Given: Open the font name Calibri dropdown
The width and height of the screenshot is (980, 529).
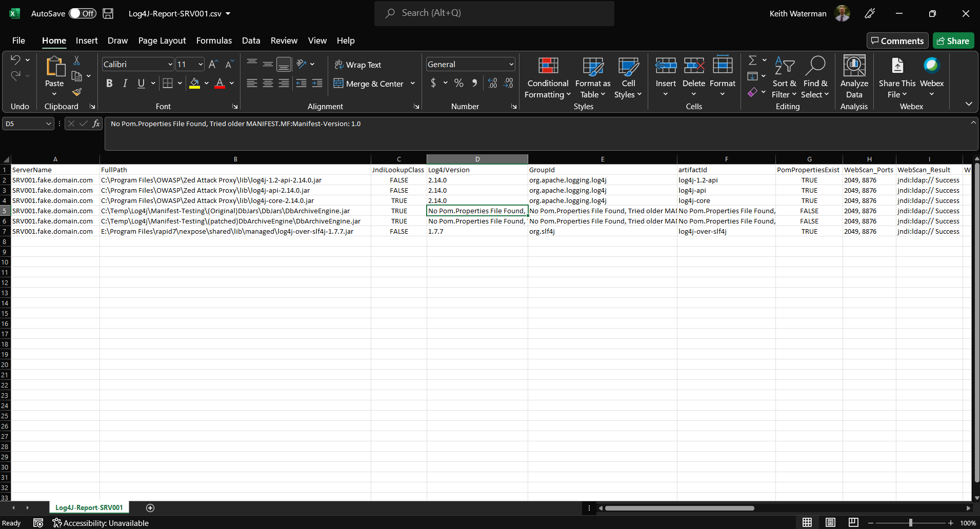Looking at the screenshot, I should 170,64.
